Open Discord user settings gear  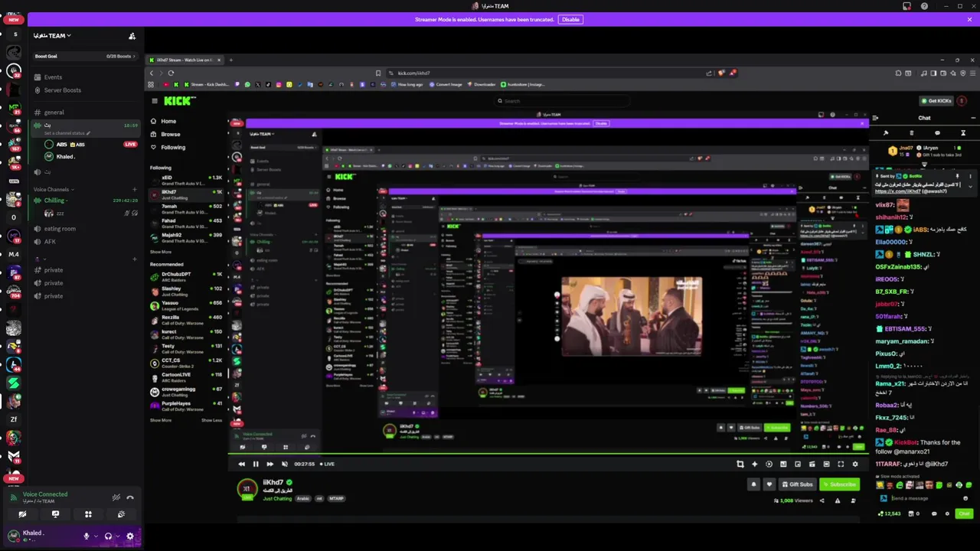coord(130,536)
